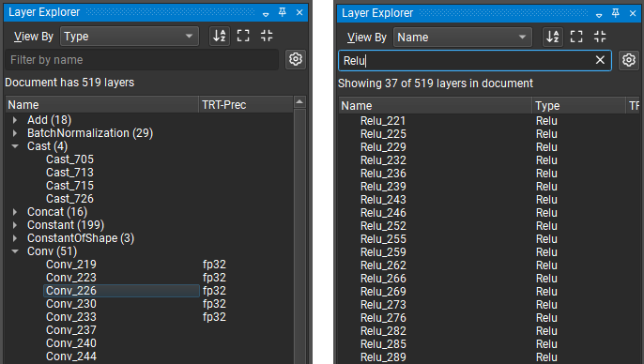Select Relu_262 layer row
Screen dimensions: 644x364
click(x=489, y=265)
